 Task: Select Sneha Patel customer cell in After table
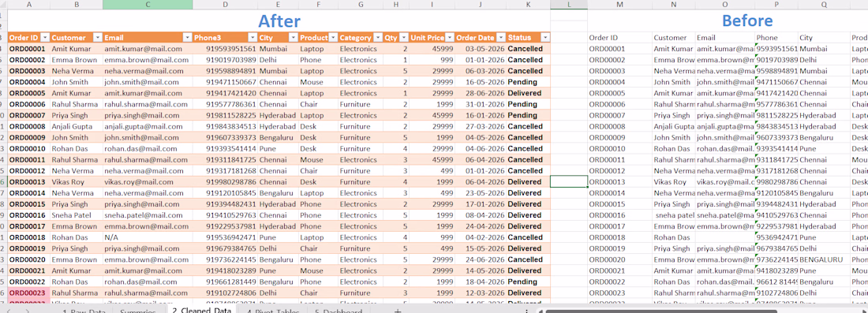(x=77, y=215)
